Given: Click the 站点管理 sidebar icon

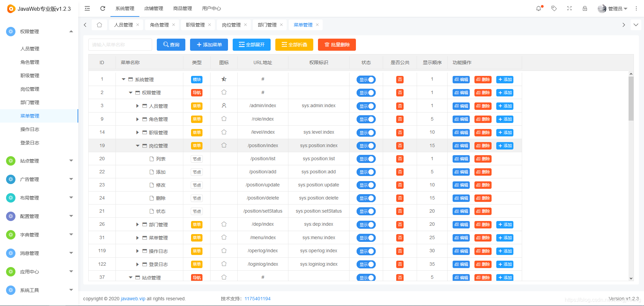Looking at the screenshot, I should pos(11,161).
